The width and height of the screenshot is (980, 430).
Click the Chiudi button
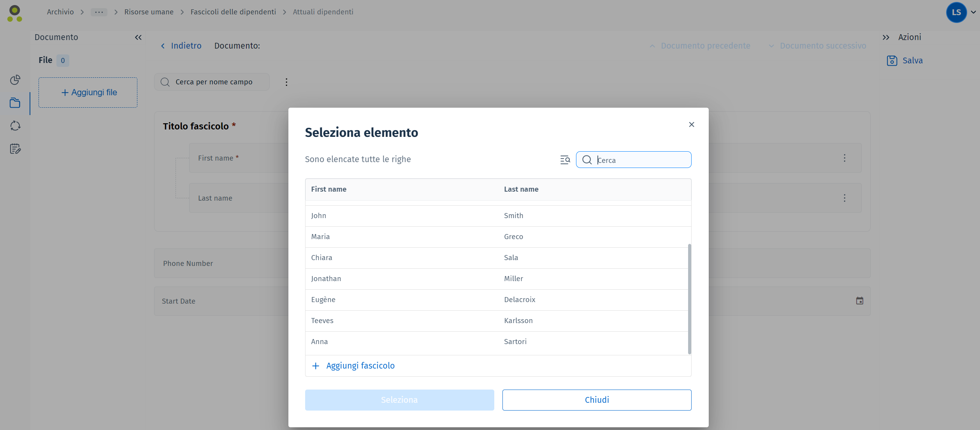(x=597, y=400)
